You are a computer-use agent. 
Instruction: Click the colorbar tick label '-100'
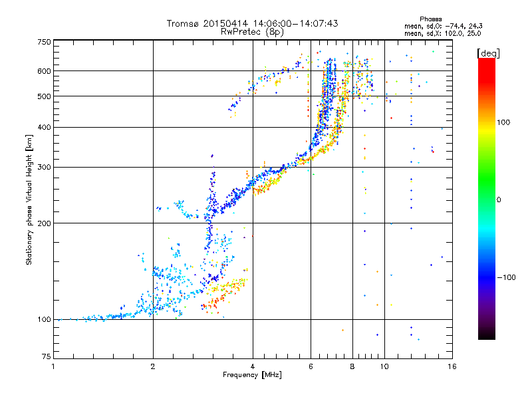507,277
